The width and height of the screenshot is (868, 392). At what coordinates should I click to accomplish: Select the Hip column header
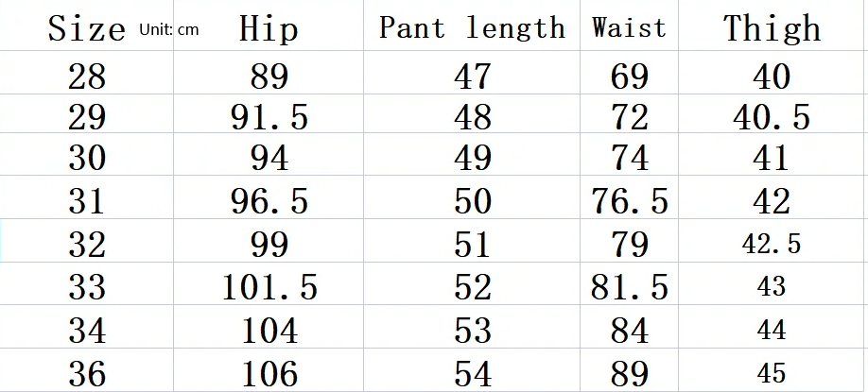pos(269,29)
